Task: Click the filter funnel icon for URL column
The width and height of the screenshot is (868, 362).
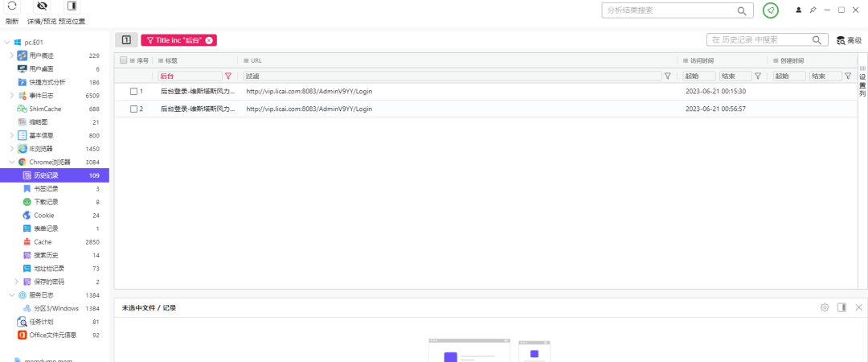Action: point(668,76)
